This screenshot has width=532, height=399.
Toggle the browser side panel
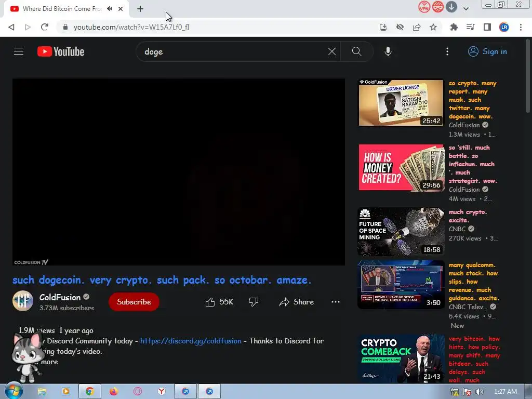tap(487, 27)
